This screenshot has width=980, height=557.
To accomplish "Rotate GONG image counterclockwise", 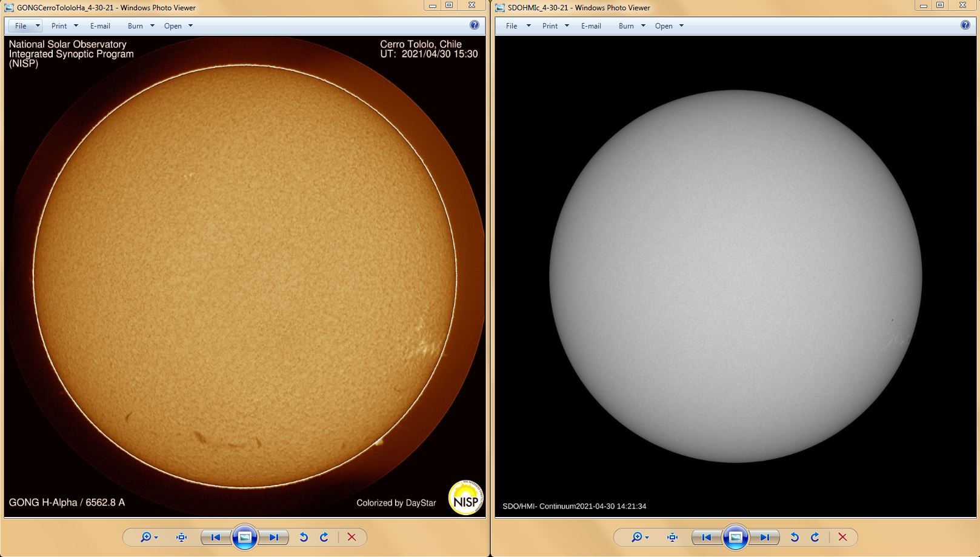I will tap(304, 537).
